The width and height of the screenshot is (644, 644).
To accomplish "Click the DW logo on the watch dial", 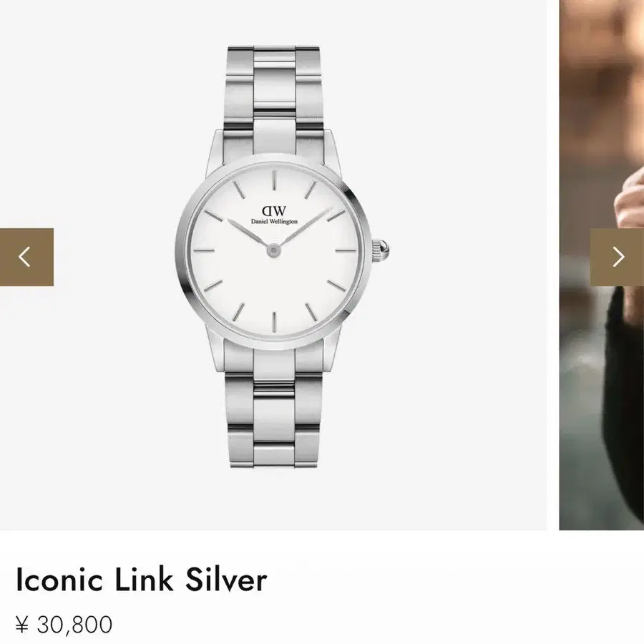I will [274, 211].
